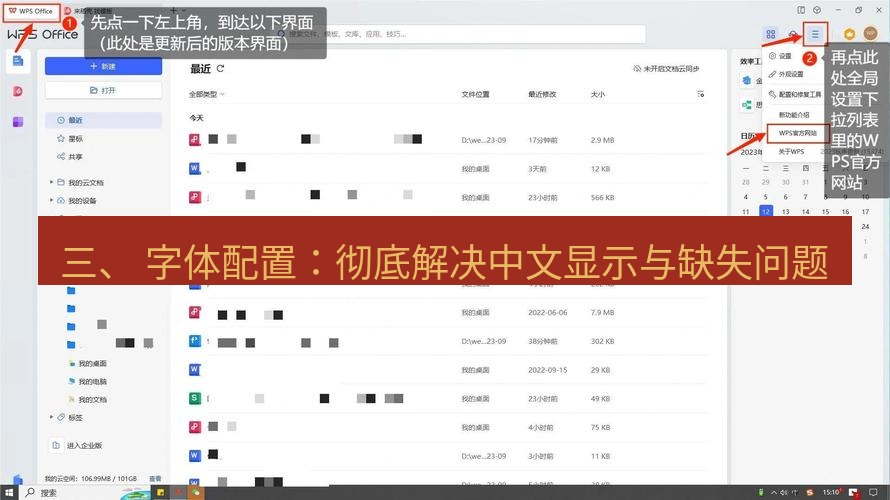This screenshot has width=890, height=500.
Task: Click the list filter icon above file list
Action: 701,94
